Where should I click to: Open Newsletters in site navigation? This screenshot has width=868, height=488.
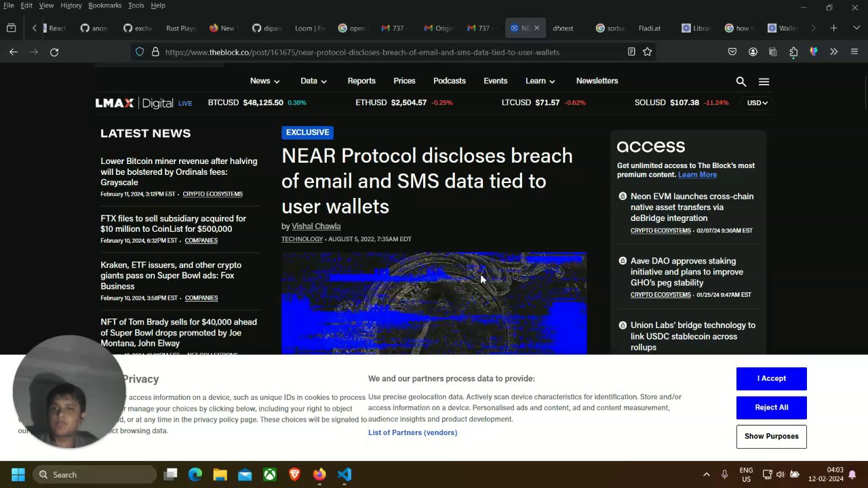coord(597,81)
